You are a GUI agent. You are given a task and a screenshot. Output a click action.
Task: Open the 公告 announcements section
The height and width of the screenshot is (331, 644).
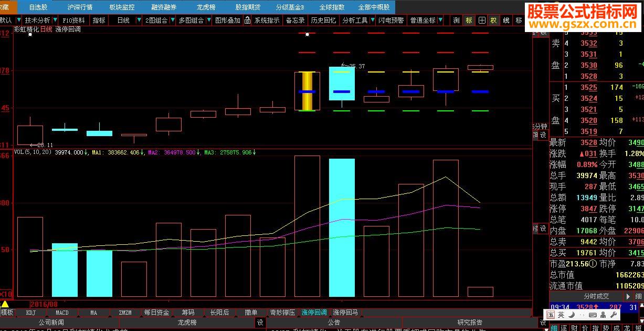pos(334,322)
